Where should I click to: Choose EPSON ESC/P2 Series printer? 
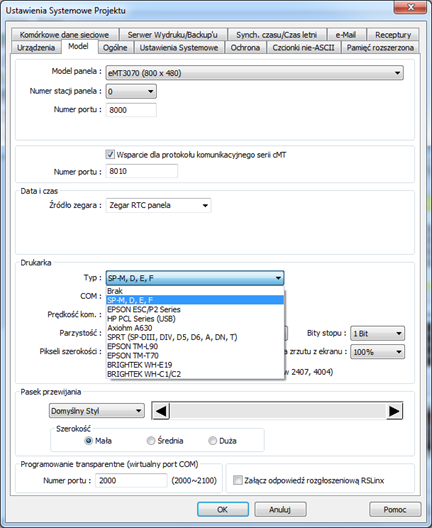pyautogui.click(x=195, y=309)
